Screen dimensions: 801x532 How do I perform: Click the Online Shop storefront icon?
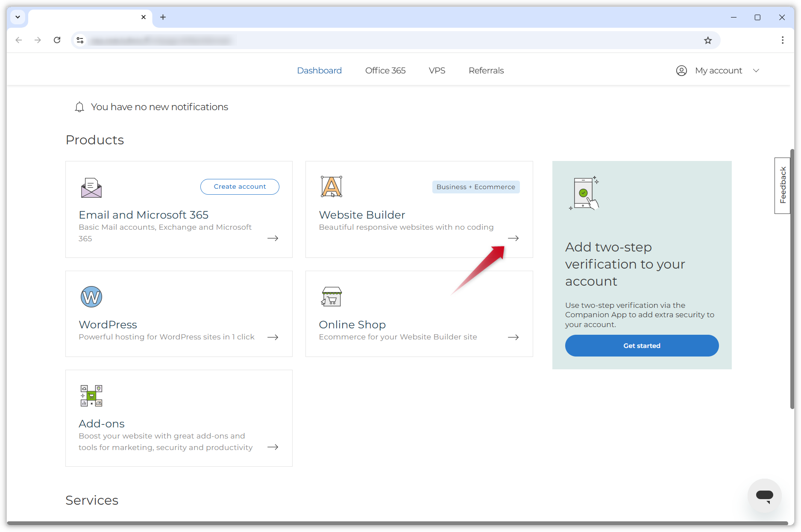pos(332,296)
